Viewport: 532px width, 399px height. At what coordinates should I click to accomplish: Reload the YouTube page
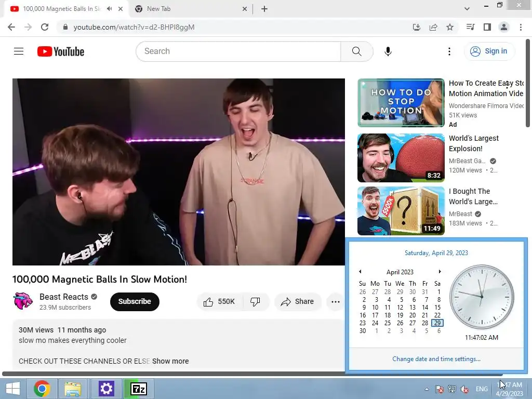pos(45,27)
